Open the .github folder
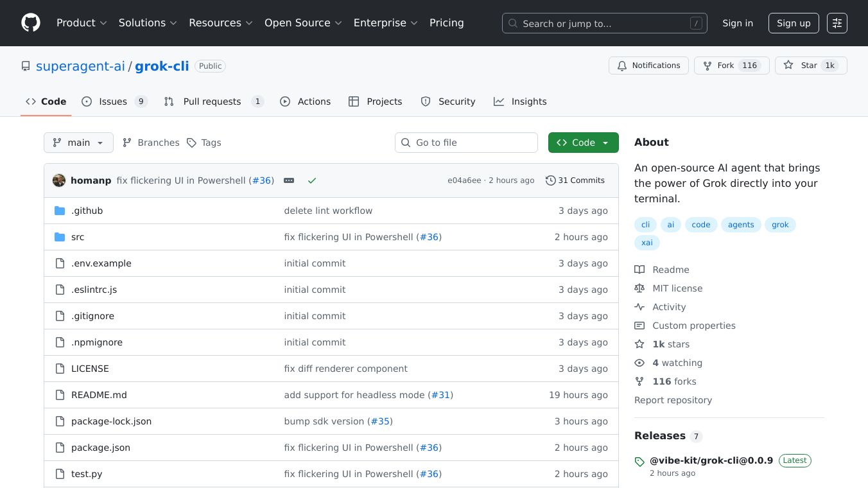This screenshot has height=488, width=868. pyautogui.click(x=87, y=211)
